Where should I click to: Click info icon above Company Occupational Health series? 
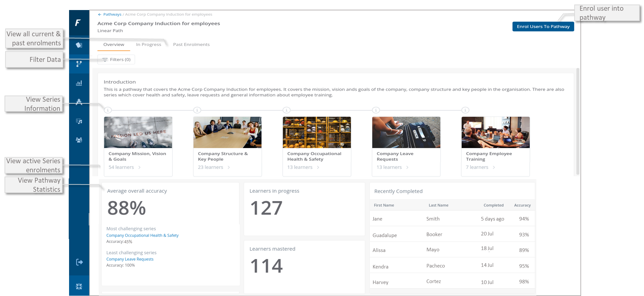286,110
